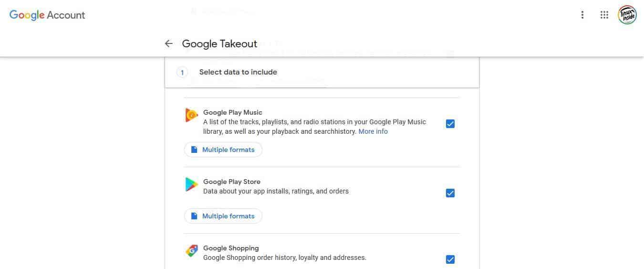Follow the More info link
644x269 pixels.
373,131
